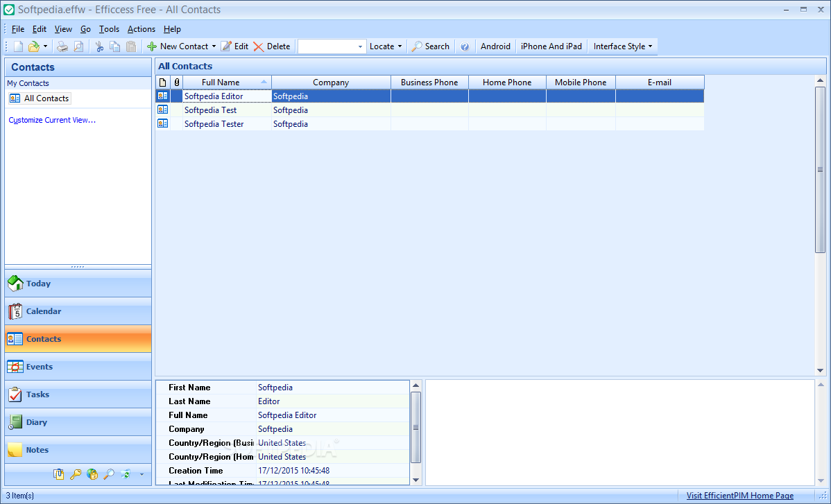This screenshot has width=831, height=504.
Task: Click the details pane scrollbar down arrow
Action: pos(415,480)
